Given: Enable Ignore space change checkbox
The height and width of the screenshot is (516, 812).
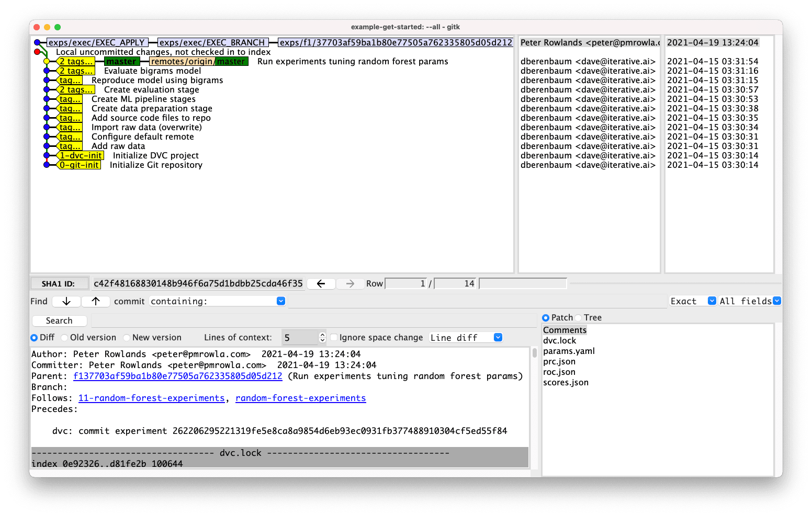Looking at the screenshot, I should (334, 338).
